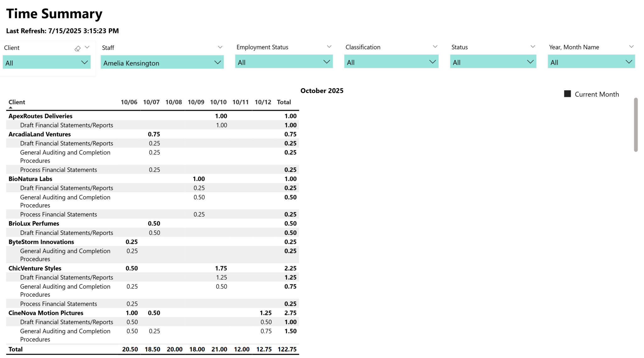Screen dimensions: 644x358
Task: Select the BrioLux Perfumes row
Action: 153,224
